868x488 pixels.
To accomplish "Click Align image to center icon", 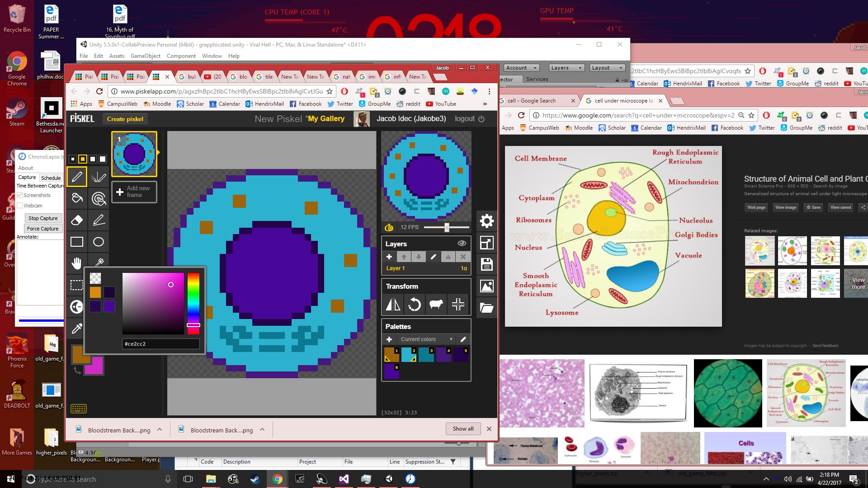I will point(458,304).
